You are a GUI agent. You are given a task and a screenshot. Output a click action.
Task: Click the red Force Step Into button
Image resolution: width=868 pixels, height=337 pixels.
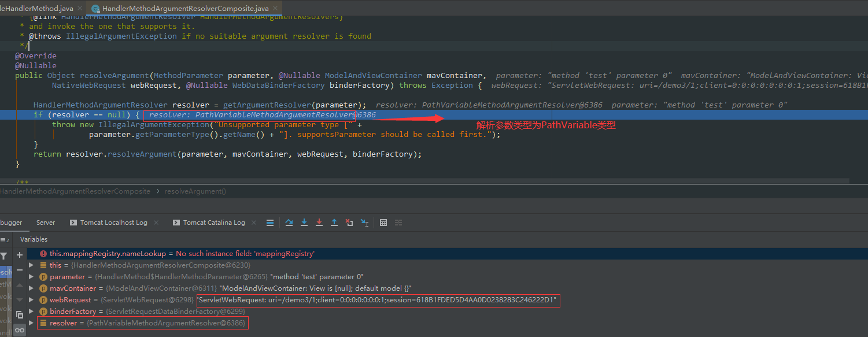(x=319, y=223)
